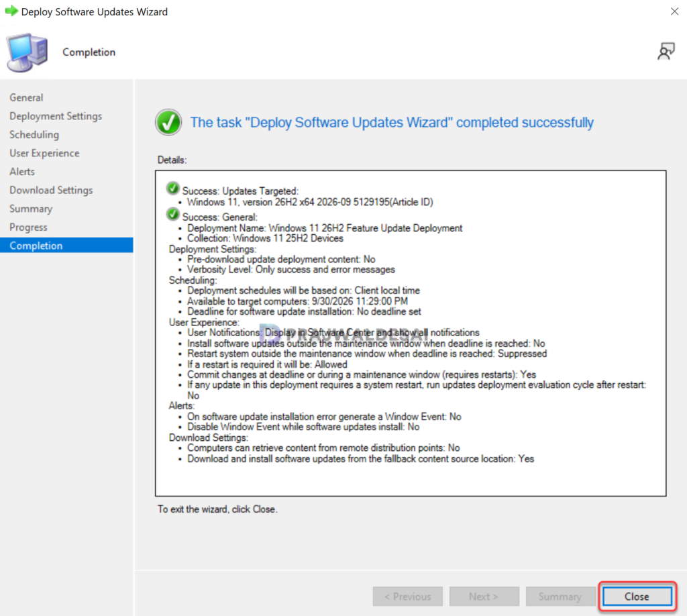Click the restart will be Allowed line

(x=267, y=364)
